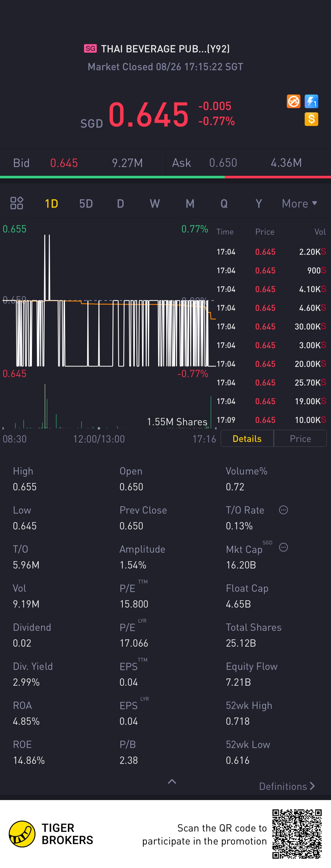
Task: Tap the 17:09 trade row
Action: tap(271, 420)
